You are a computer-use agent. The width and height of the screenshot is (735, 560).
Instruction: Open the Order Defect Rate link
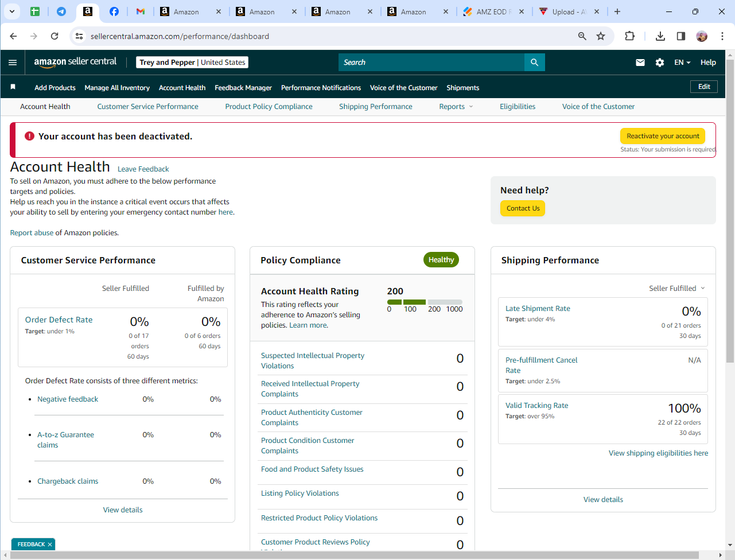point(59,320)
